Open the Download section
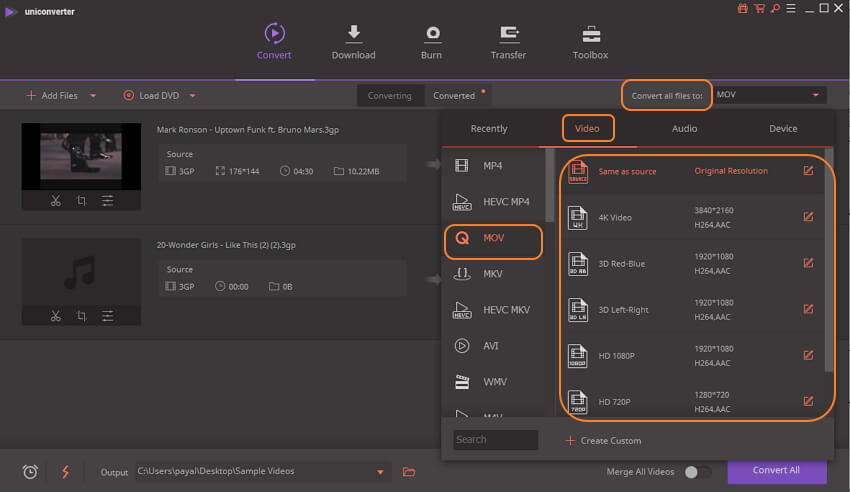This screenshot has height=492, width=850. tap(353, 42)
